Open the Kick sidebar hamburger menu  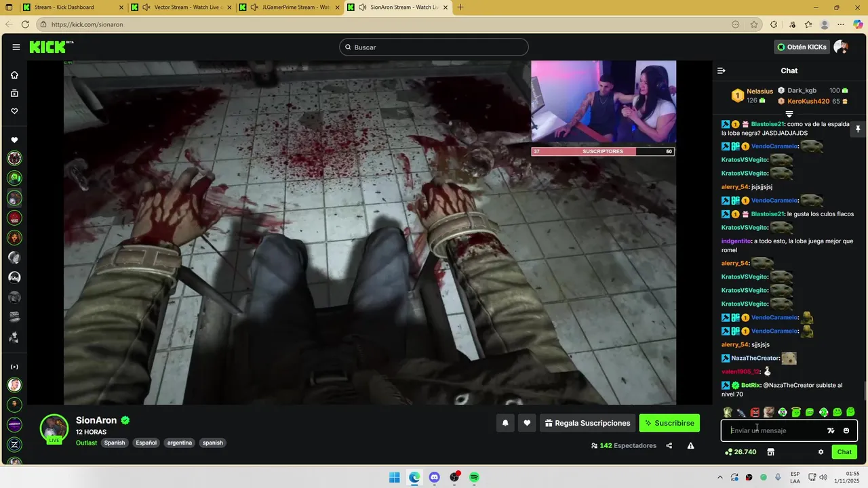coord(16,47)
